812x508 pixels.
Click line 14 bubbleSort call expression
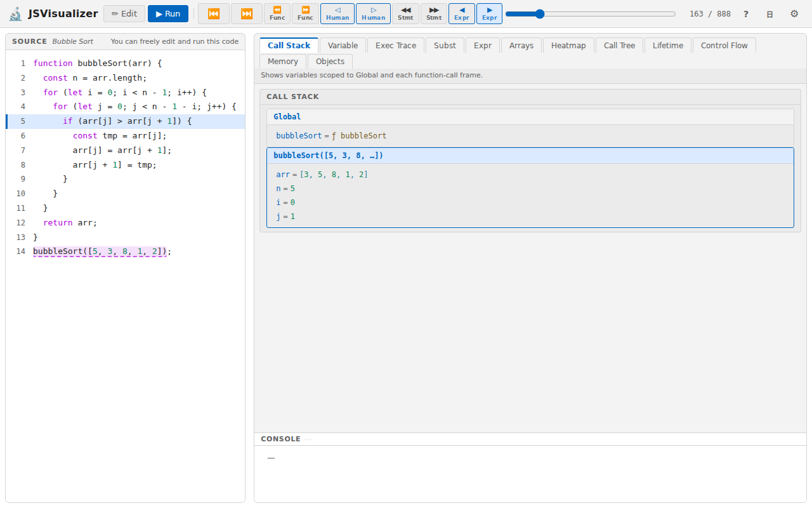[x=100, y=251]
